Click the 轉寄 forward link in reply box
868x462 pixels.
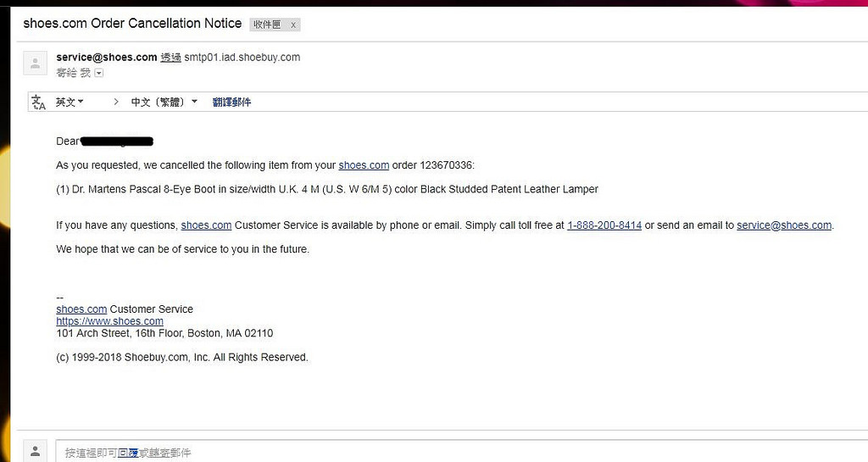tap(158, 453)
